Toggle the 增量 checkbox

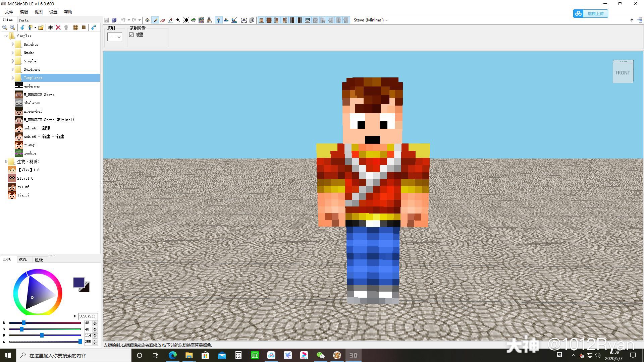coord(131,35)
